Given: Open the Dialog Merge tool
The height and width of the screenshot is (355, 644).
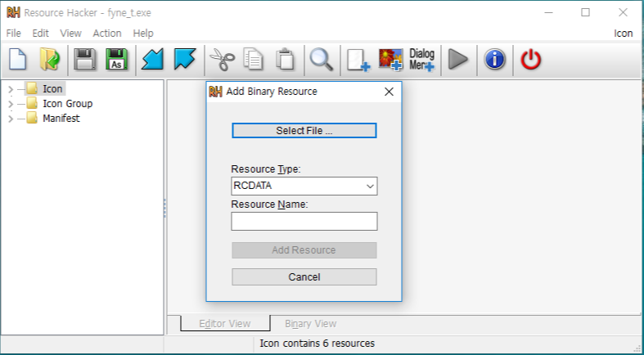Looking at the screenshot, I should (x=421, y=60).
